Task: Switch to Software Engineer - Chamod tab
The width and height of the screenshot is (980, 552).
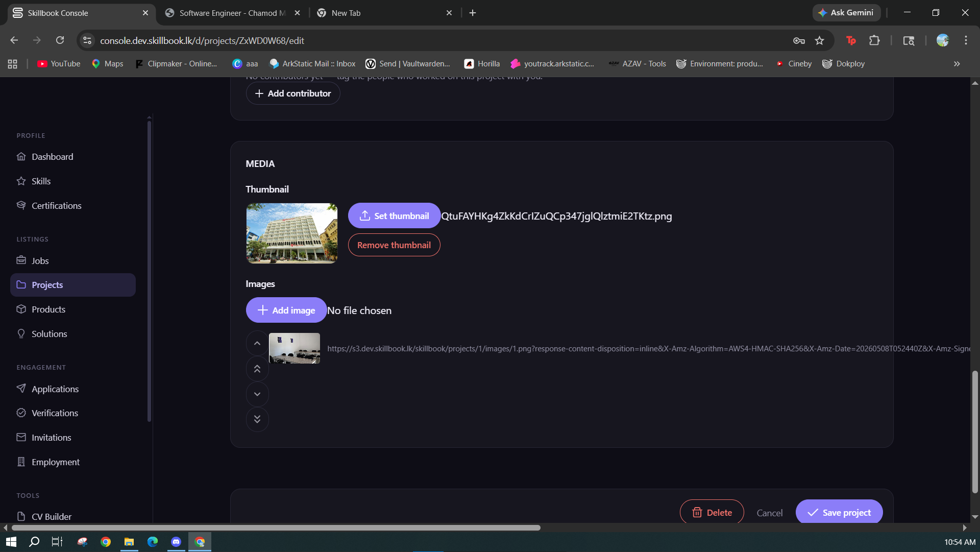Action: (232, 13)
